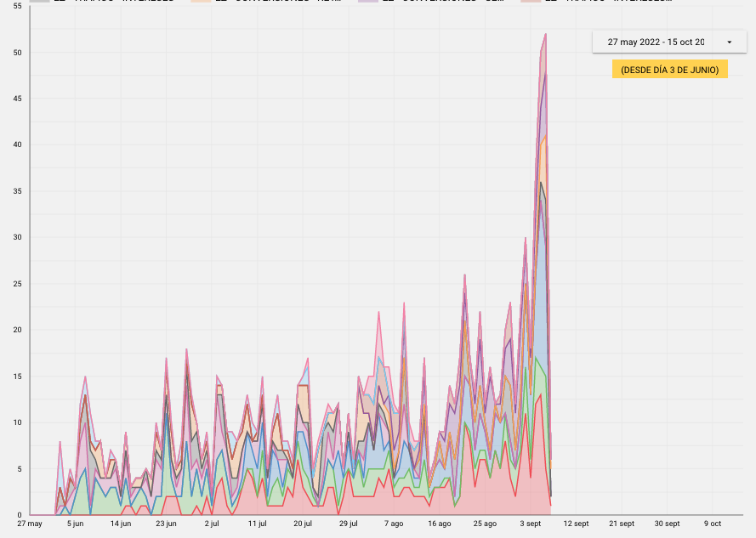Viewport: 756px width, 538px height.
Task: Click the tallest chart peak near 3 sept
Action: click(x=545, y=35)
